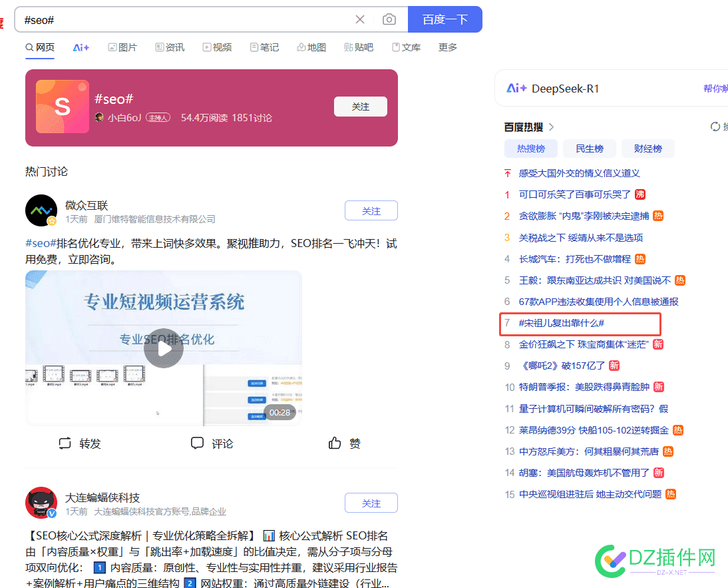Open 特朗普季报：美股跌得鼻青脸肿

click(584, 388)
